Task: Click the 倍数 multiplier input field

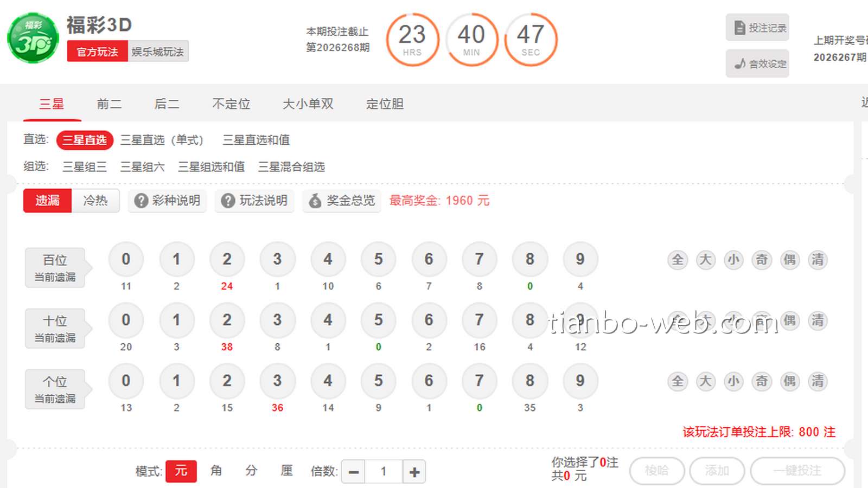Action: 384,472
